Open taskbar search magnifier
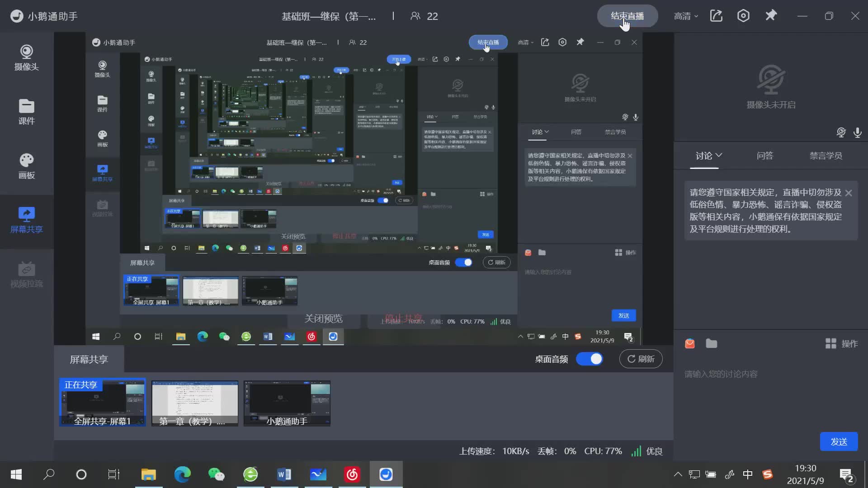The image size is (868, 488). click(x=49, y=474)
